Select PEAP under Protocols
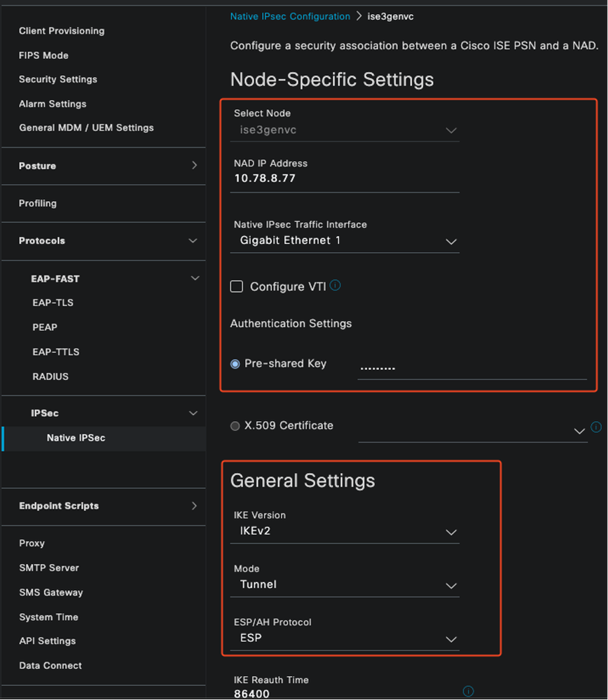608x700 pixels. [x=45, y=327]
